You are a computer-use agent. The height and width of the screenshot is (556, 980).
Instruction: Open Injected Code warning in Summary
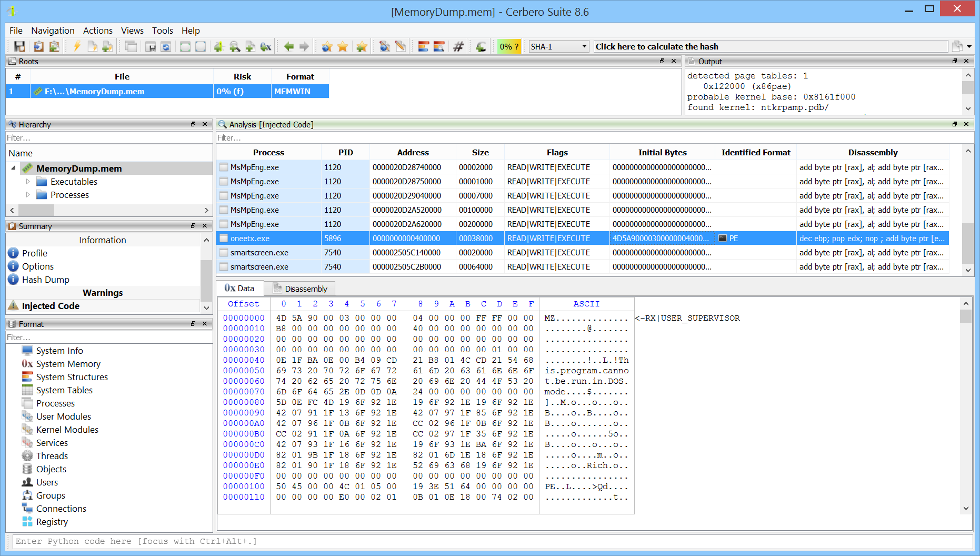point(51,306)
